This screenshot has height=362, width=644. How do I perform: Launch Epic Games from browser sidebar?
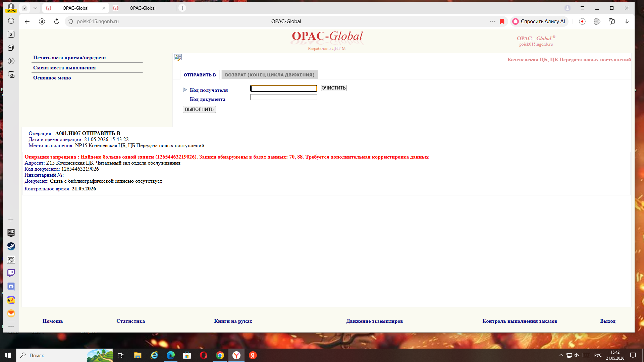(11, 233)
